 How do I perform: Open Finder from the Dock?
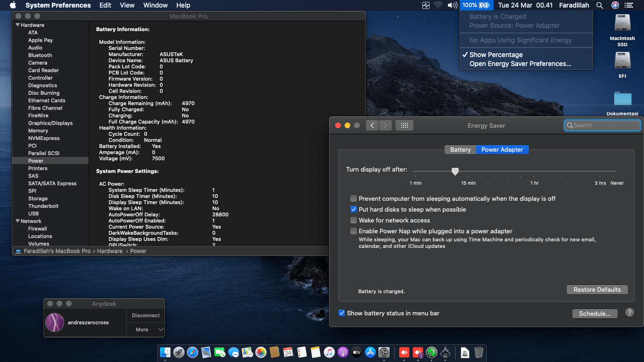(165, 352)
